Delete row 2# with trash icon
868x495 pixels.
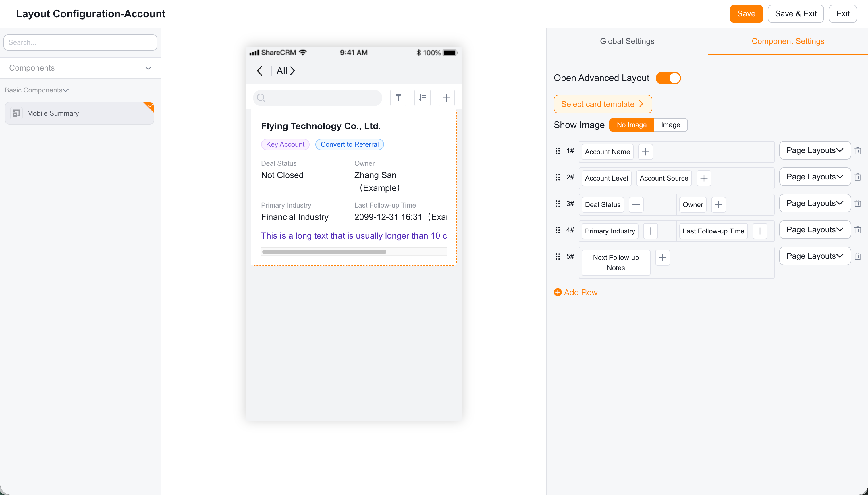pos(857,177)
